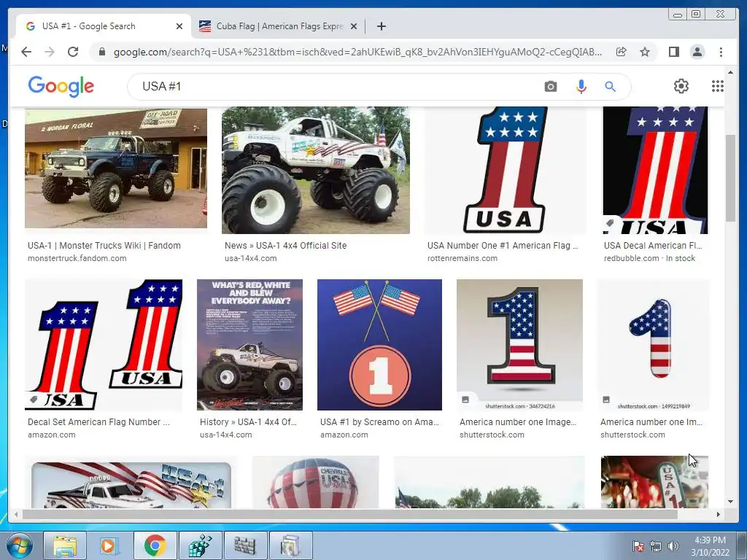Open History USA-1 4x4 title link
The height and width of the screenshot is (560, 747).
[x=248, y=422]
